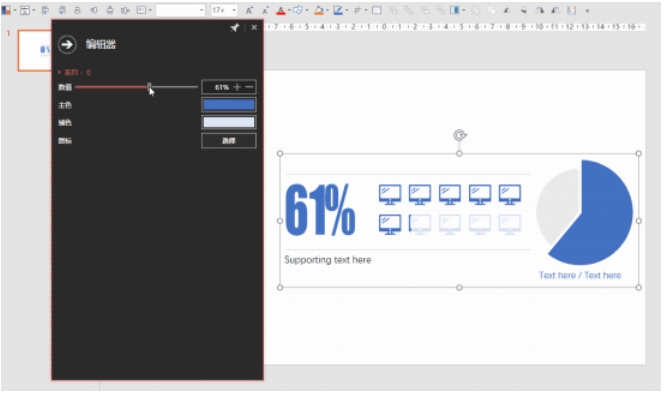Click 'Supporting text here' on slide

[x=328, y=260]
